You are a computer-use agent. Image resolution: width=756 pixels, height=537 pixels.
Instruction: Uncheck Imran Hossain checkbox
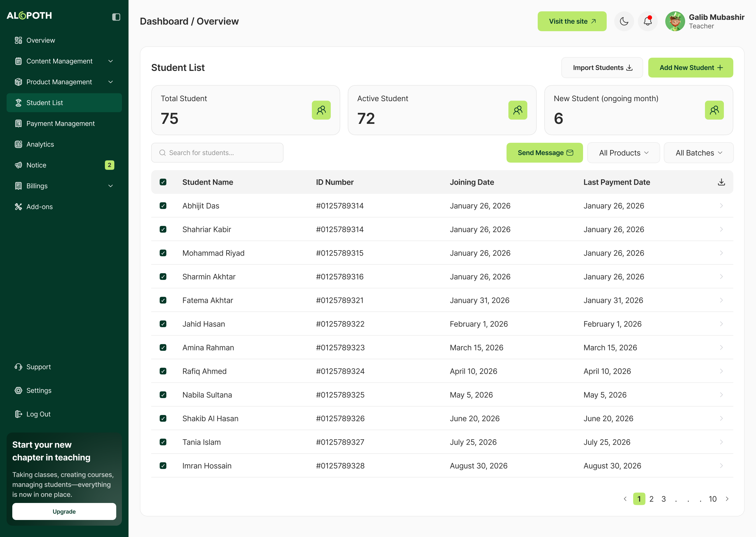click(163, 466)
